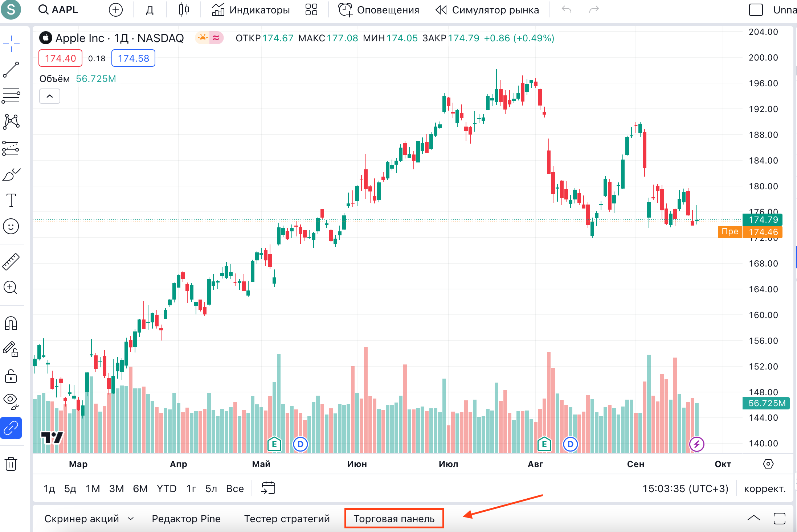Image resolution: width=797 pixels, height=532 pixels.
Task: Add a symbol to compare with the plus icon
Action: 115,10
